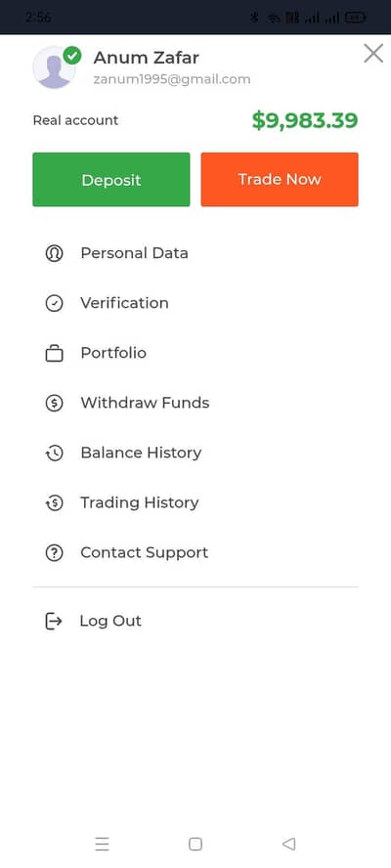Viewport: 391px width, 868px height.
Task: Click the Portfolio briefcase icon
Action: pyautogui.click(x=55, y=353)
